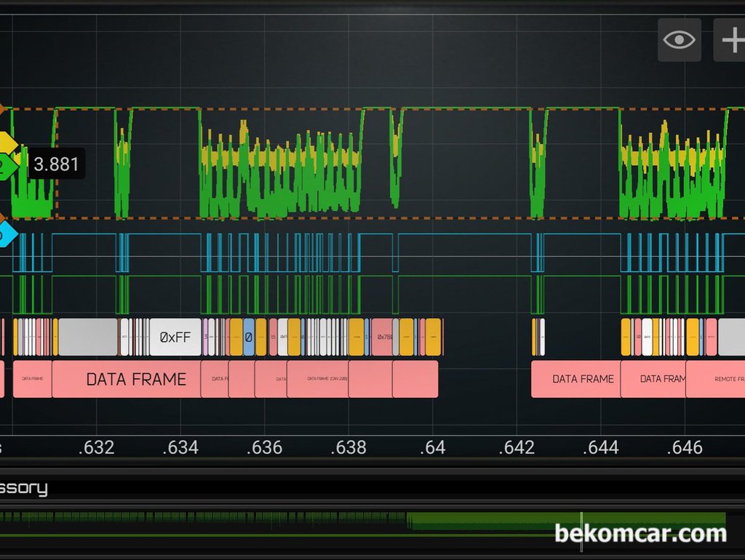
Task: Grab the upper orange cursor marker
Action: [x=2, y=110]
